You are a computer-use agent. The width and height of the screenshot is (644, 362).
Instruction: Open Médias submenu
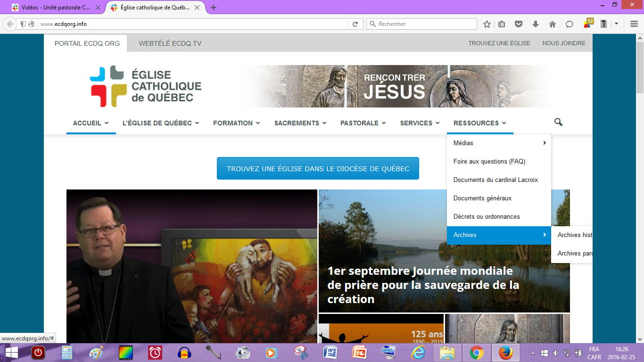coord(499,143)
